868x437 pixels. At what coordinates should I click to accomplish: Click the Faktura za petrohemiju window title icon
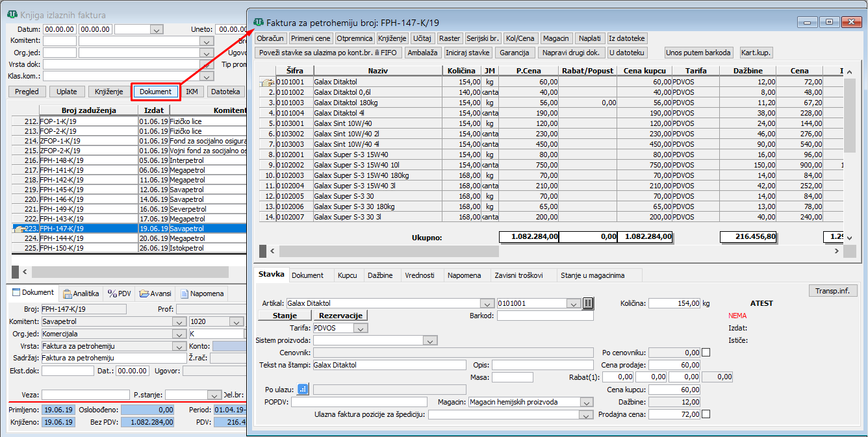(x=259, y=22)
